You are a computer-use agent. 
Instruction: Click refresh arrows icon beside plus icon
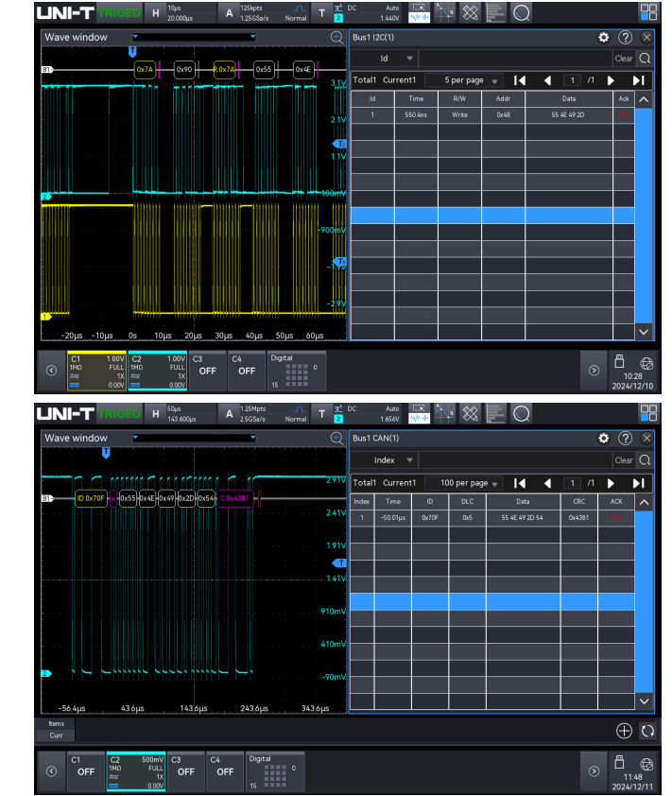pos(646,730)
